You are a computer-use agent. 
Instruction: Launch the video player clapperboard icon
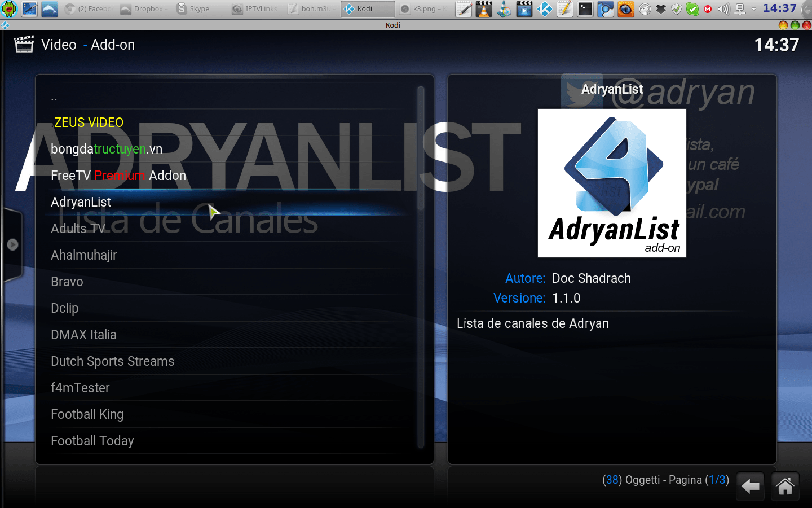(524, 9)
